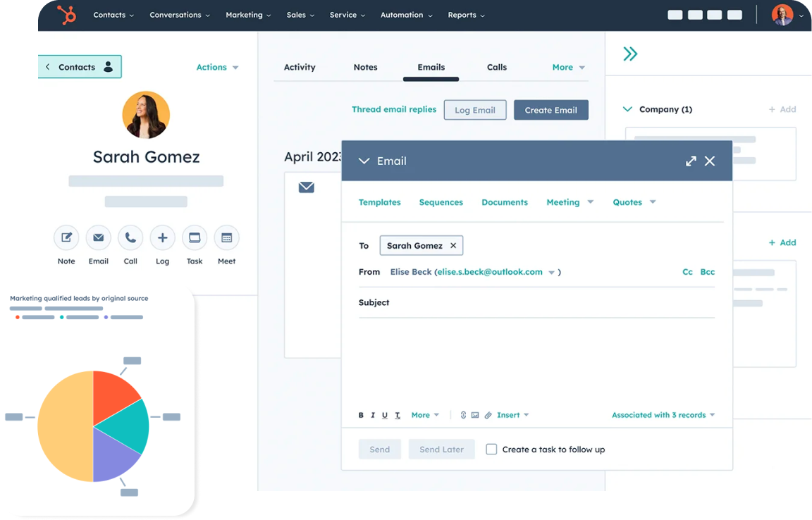The image size is (812, 520).
Task: Toggle underline formatting in the email body
Action: click(x=384, y=415)
